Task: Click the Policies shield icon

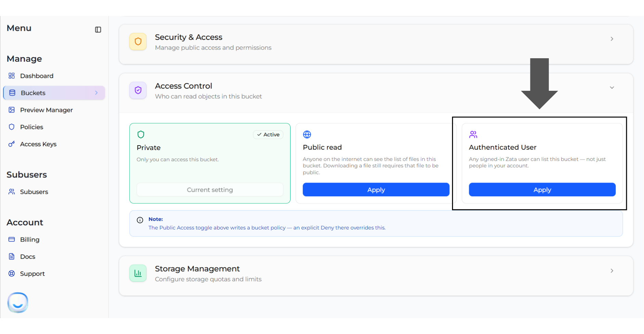Action: 12,127
